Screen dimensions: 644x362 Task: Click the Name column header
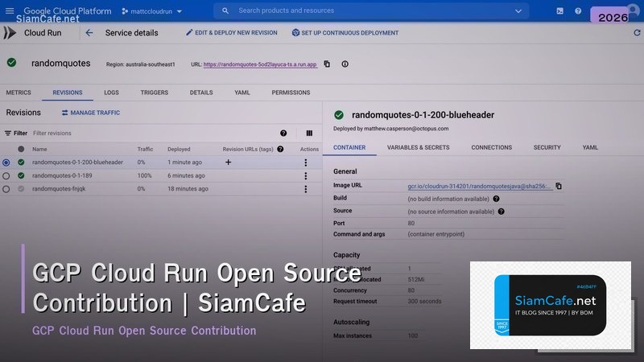point(39,149)
